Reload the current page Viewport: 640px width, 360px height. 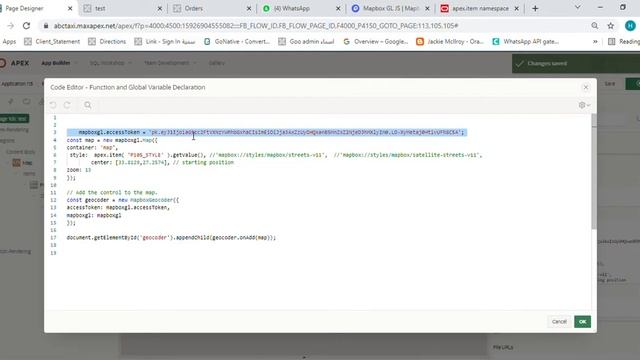[27, 26]
